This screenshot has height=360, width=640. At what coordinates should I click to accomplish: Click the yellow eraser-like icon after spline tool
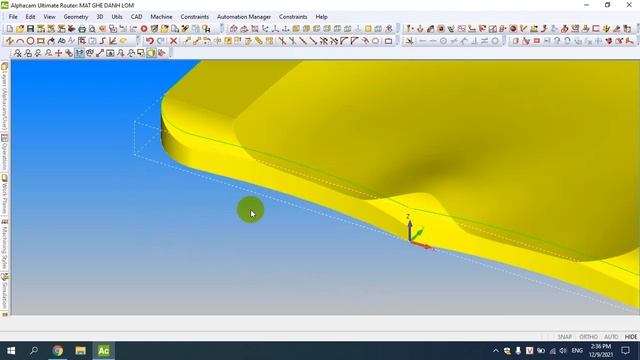pos(123,41)
